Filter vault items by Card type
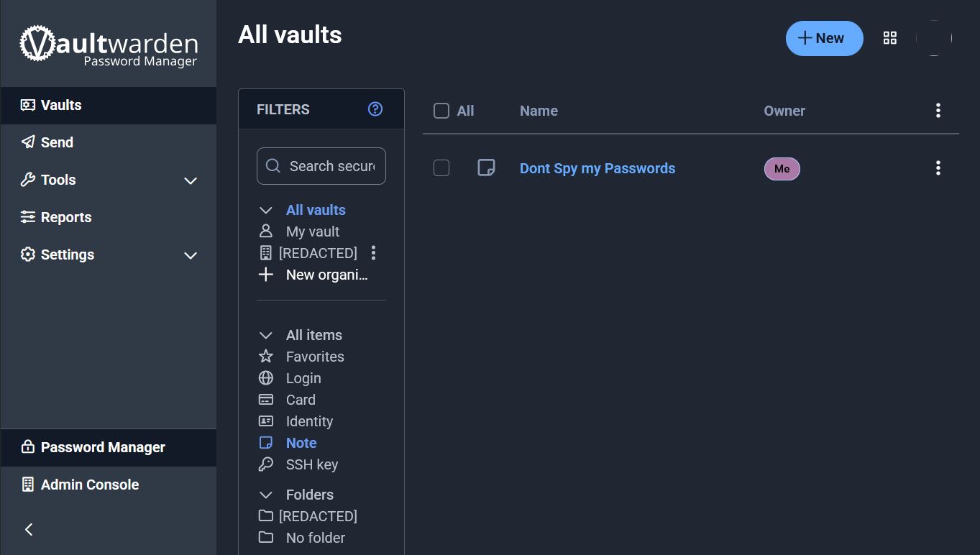Image resolution: width=980 pixels, height=555 pixels. [301, 399]
